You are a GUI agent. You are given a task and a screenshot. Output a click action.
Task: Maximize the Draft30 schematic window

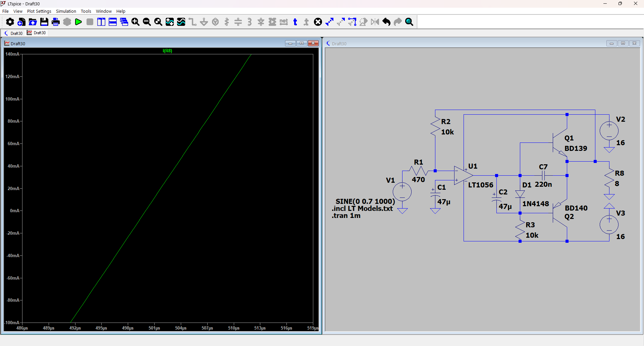pos(623,43)
